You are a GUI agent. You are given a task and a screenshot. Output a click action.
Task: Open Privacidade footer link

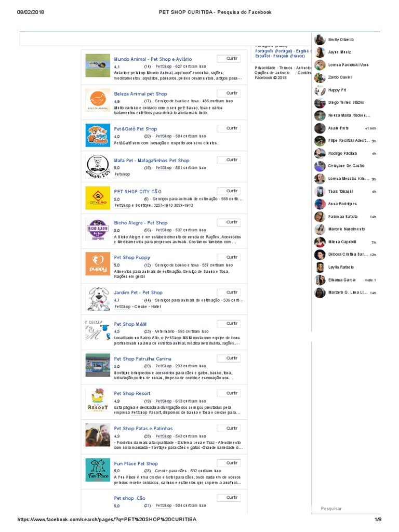(x=265, y=68)
